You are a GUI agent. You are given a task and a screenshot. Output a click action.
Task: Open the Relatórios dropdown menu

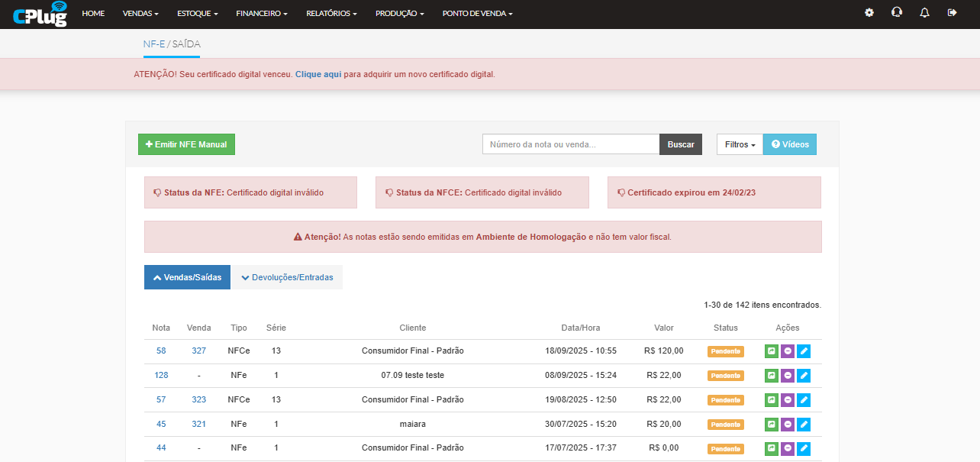click(x=331, y=14)
